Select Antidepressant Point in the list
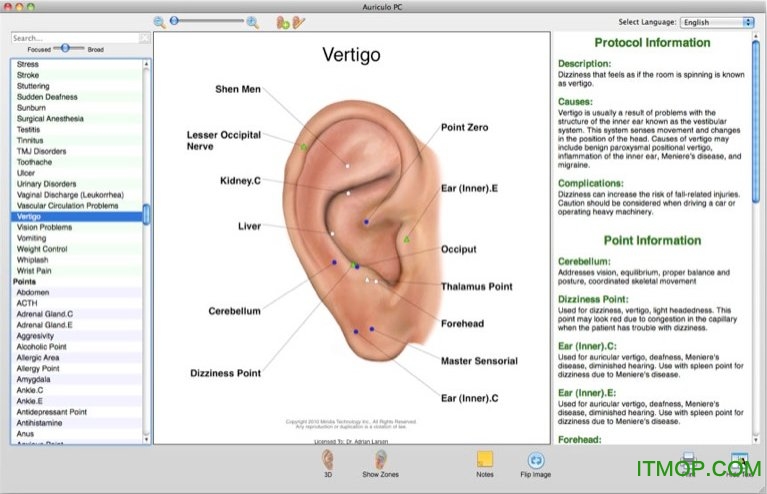The image size is (767, 494). coord(77,412)
